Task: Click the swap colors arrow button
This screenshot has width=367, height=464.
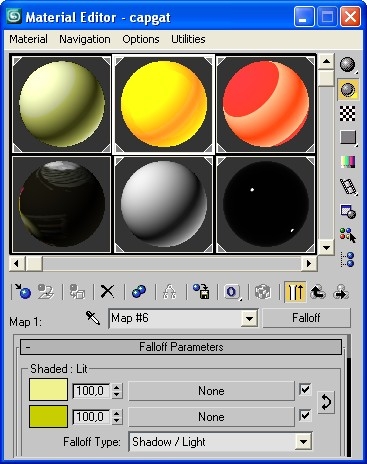Action: (326, 403)
